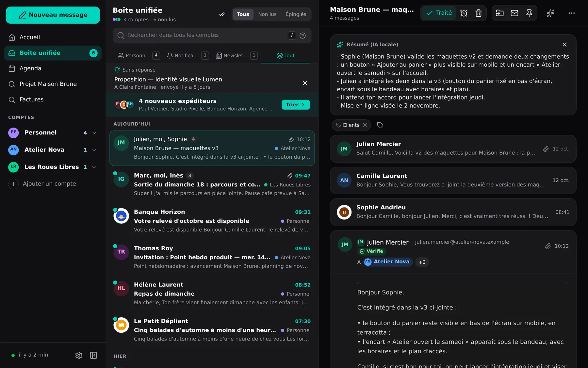Select the Tout tab
Screen dimensions: 588x368
click(x=286, y=56)
